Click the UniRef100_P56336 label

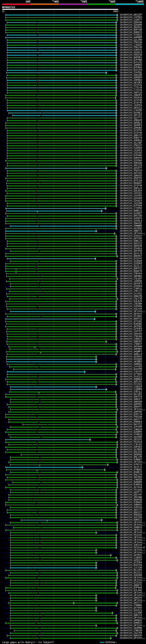131,42
